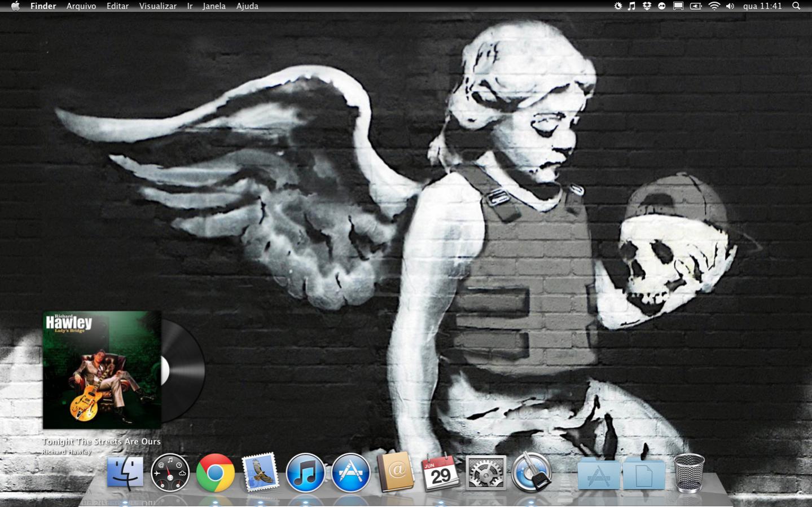
Task: Click the clock showing qua 11:41
Action: click(762, 6)
